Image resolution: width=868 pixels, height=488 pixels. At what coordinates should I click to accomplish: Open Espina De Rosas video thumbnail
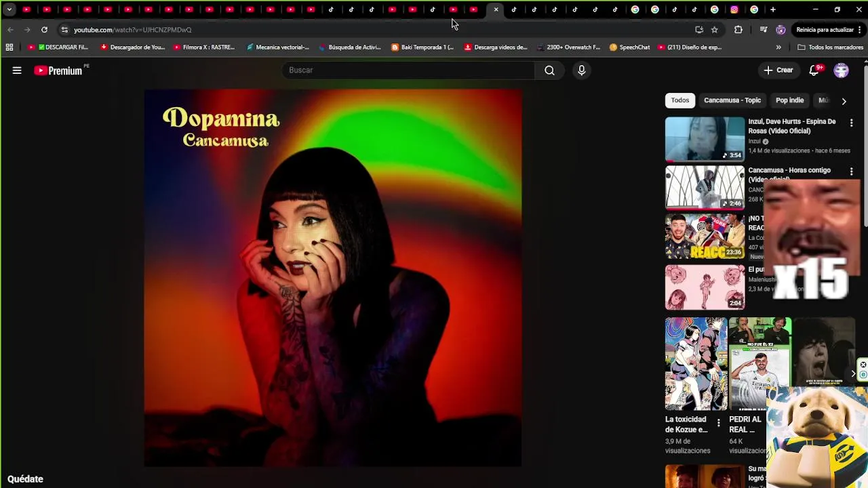tap(705, 139)
